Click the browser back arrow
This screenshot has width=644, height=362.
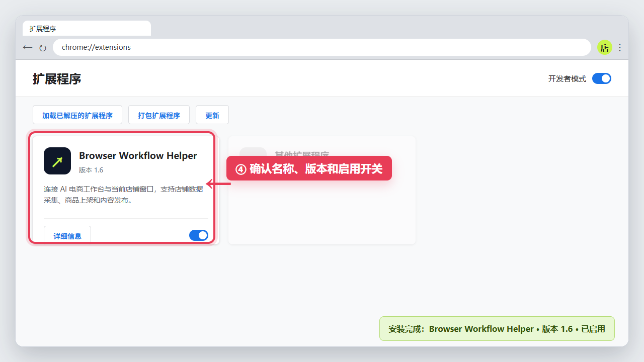[x=28, y=47]
